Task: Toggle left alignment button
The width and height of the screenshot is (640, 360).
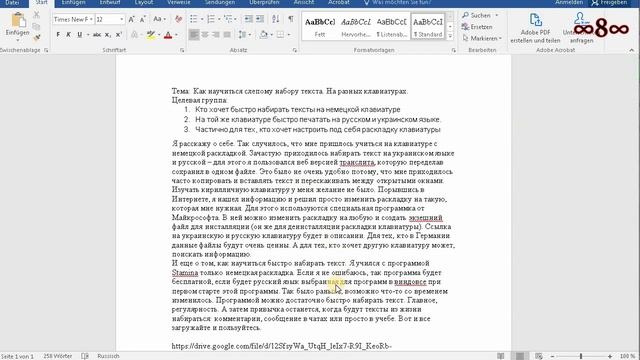Action: 194,35
